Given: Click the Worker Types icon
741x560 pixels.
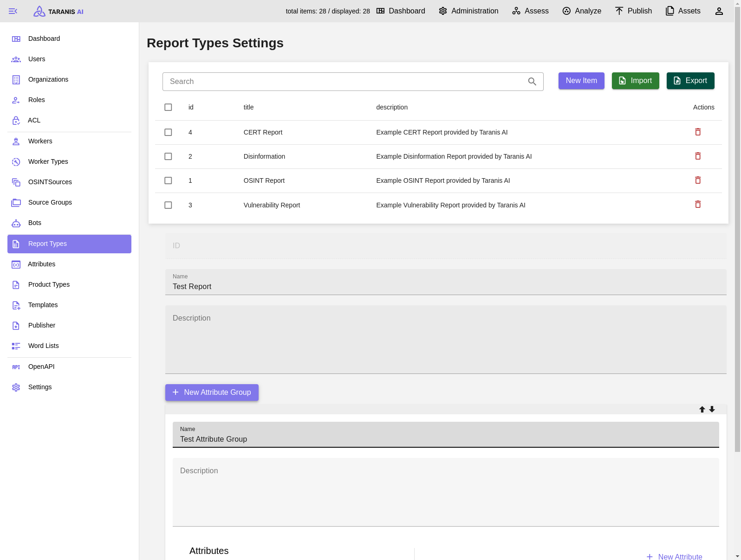Looking at the screenshot, I should [16, 162].
